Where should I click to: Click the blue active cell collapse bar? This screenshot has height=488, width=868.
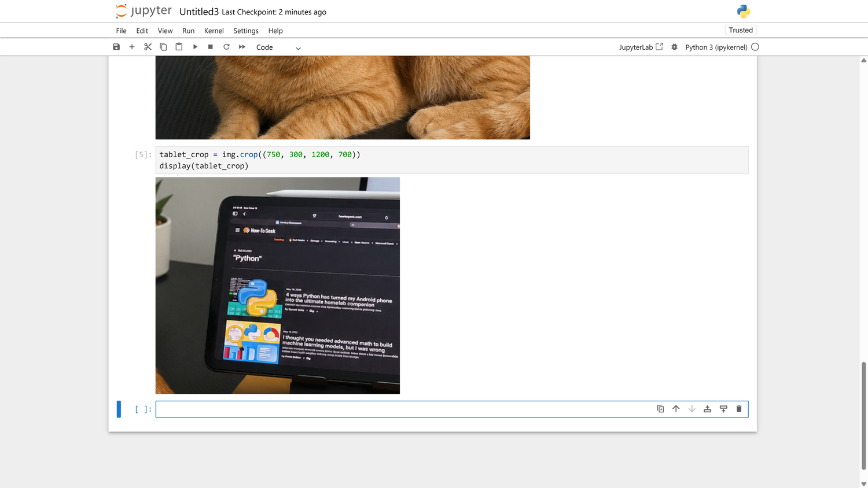[119, 409]
